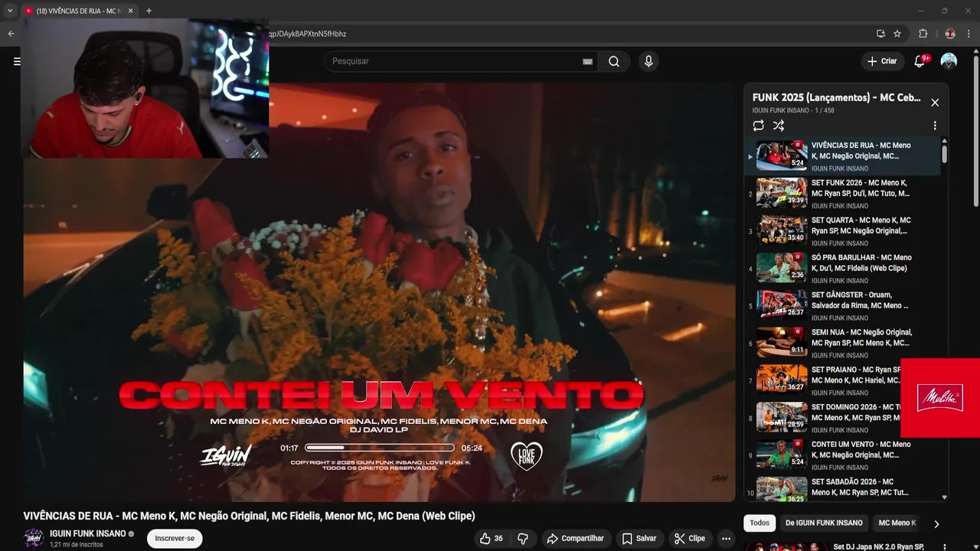980x551 pixels.
Task: Open a new browser tab
Action: point(149,11)
